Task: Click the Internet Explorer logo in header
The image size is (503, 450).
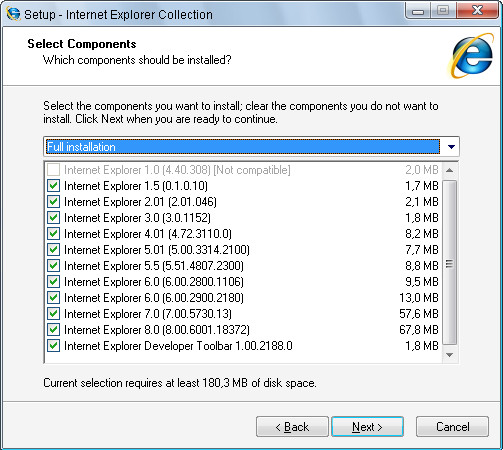Action: click(x=471, y=55)
